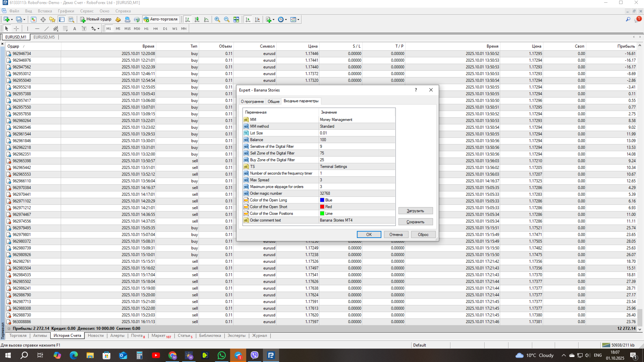Open the periodicity clock dropdown arrow
Viewport: 644px width, 362px height.
[x=286, y=19]
